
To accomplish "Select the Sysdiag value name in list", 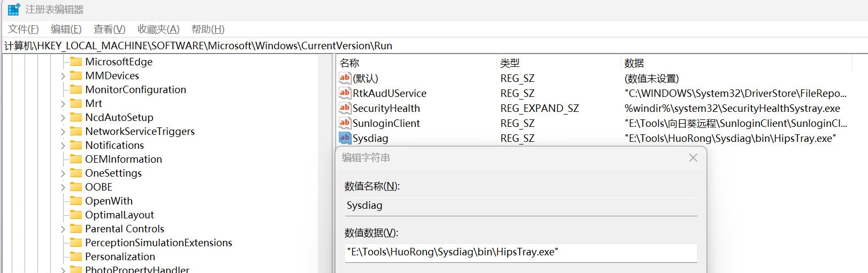I will (x=370, y=138).
